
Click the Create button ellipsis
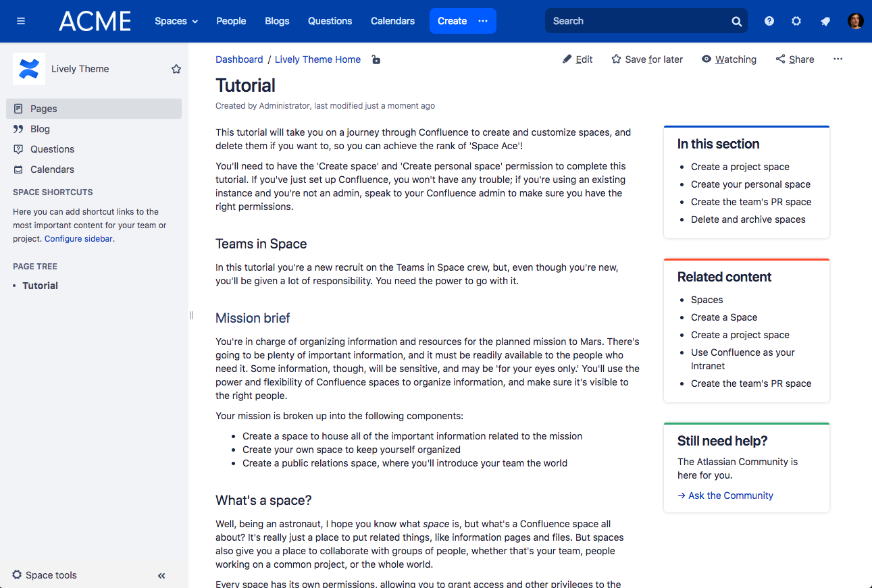click(483, 21)
